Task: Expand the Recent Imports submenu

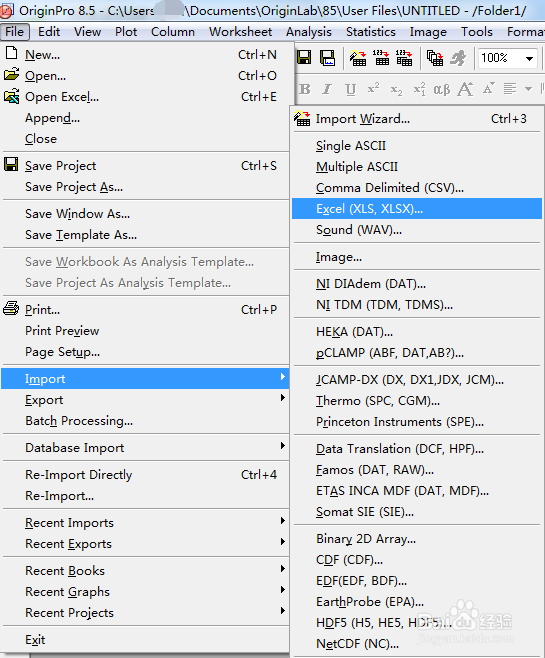Action: click(283, 520)
